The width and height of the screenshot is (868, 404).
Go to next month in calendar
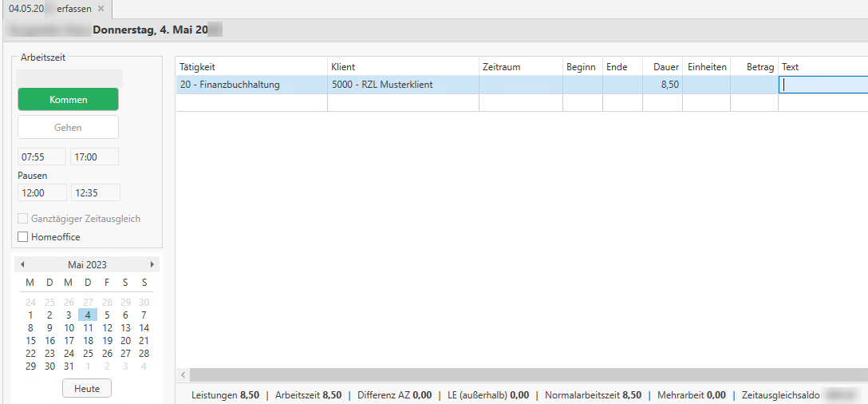(152, 264)
